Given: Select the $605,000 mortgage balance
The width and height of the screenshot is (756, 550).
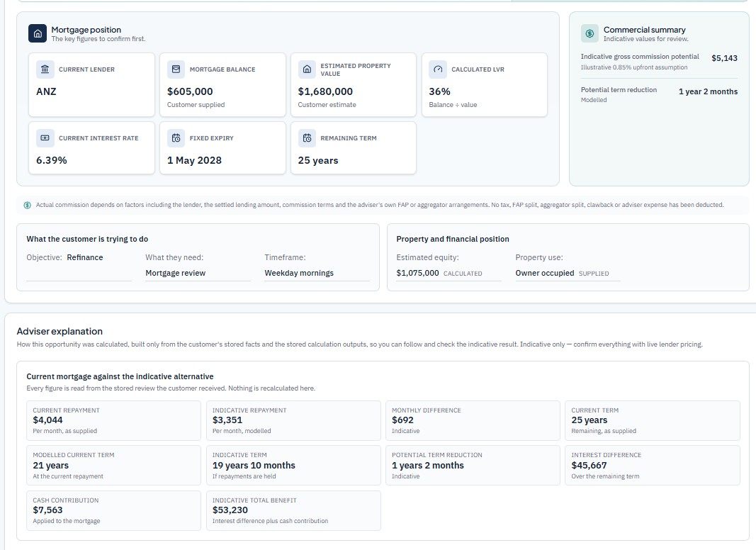Looking at the screenshot, I should (190, 91).
